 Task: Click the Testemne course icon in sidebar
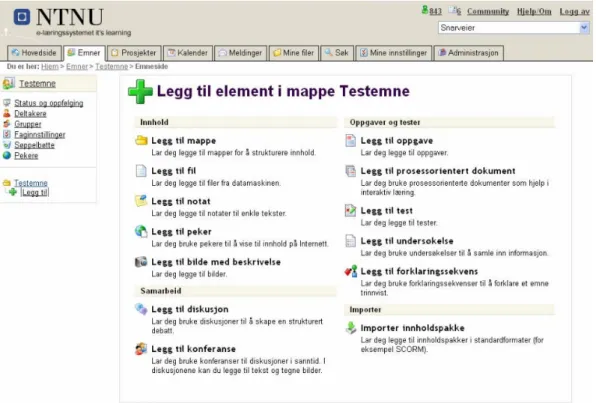9,83
